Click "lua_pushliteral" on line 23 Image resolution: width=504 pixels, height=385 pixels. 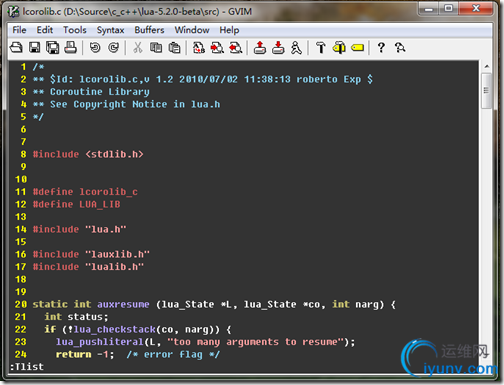pyautogui.click(x=100, y=342)
